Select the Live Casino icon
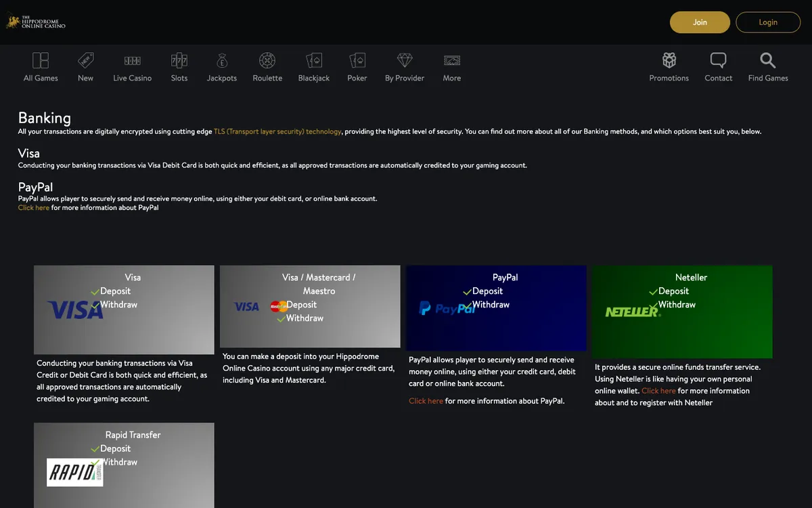The height and width of the screenshot is (508, 812). click(x=133, y=60)
